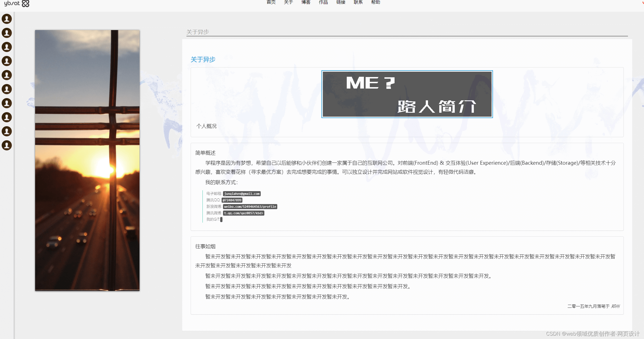Click the 新浪微博: label
Screen dimensions: 644x339
tap(214, 207)
